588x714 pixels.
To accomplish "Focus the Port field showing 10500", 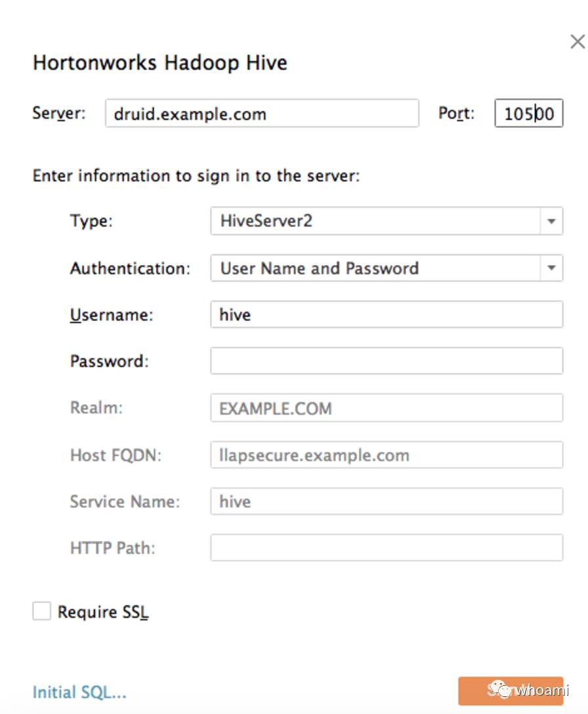I will (528, 114).
